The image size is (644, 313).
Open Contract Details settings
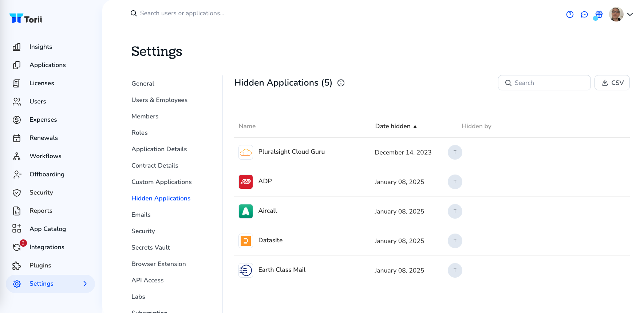tap(155, 165)
